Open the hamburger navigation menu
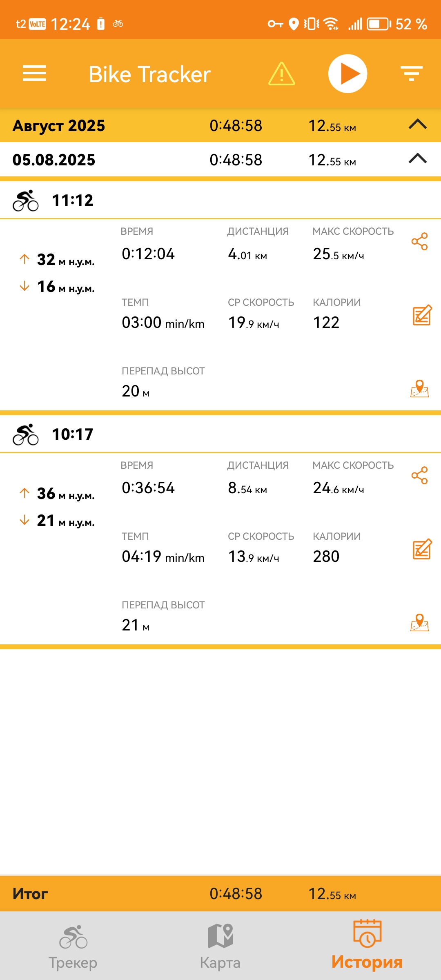 click(x=34, y=73)
